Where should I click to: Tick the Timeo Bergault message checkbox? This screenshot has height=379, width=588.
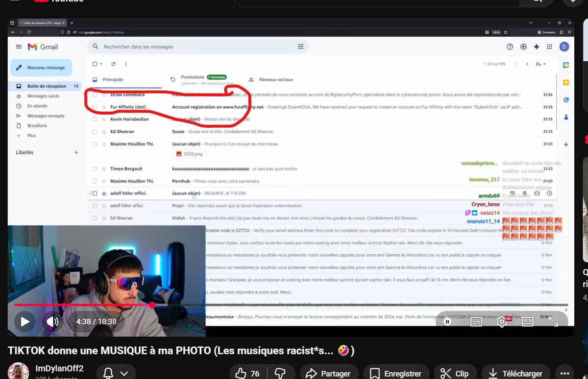point(95,168)
